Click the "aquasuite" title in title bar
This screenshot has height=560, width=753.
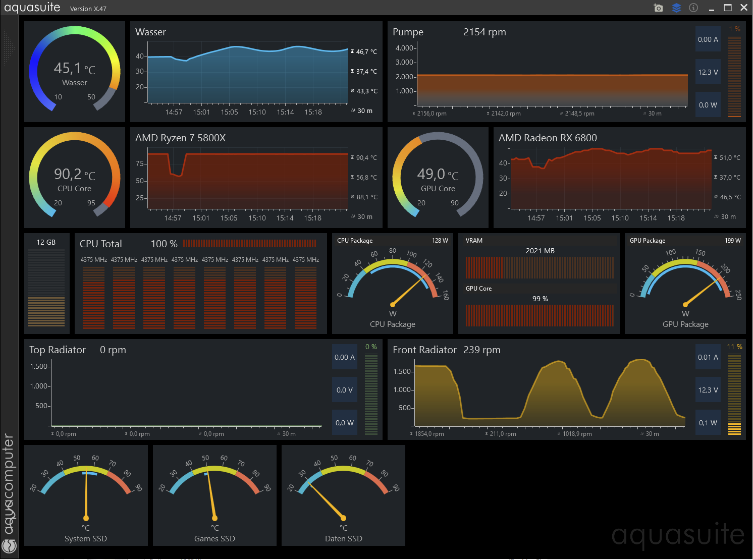tap(32, 8)
